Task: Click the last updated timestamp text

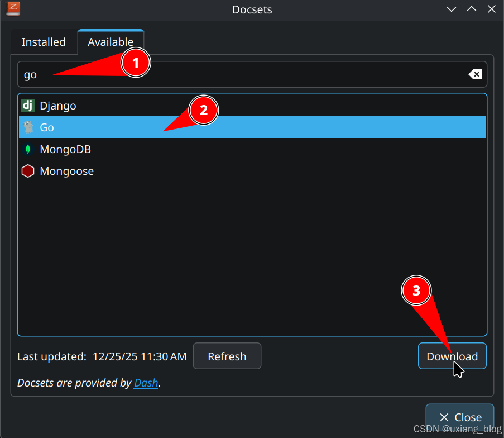Action: click(x=140, y=356)
